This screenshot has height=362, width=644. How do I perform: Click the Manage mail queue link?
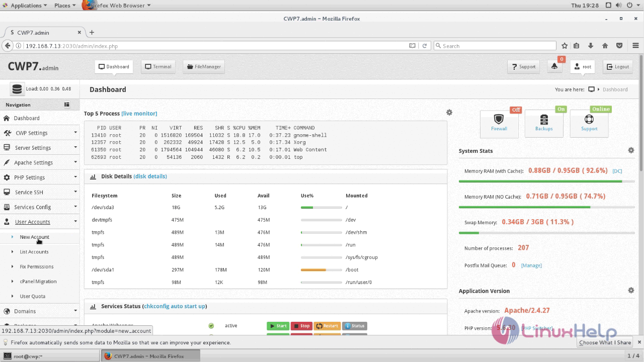[531, 265]
